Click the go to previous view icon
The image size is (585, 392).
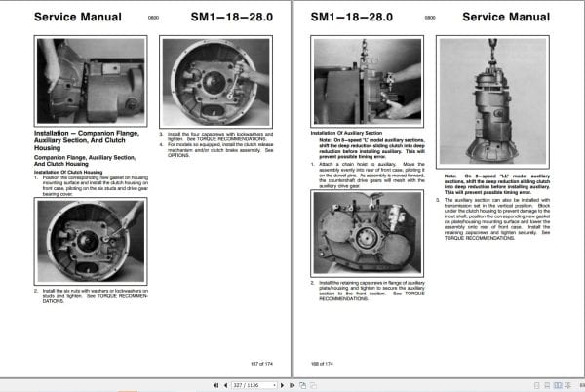click(x=303, y=385)
